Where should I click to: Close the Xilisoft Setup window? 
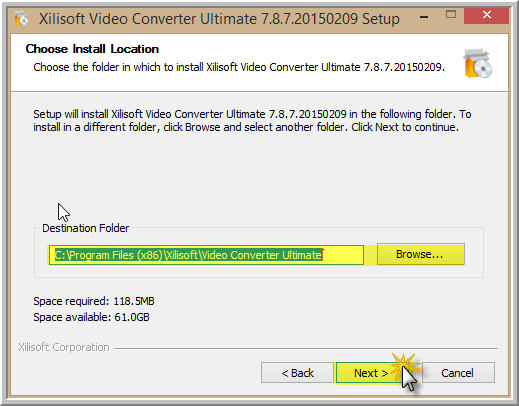pyautogui.click(x=486, y=15)
